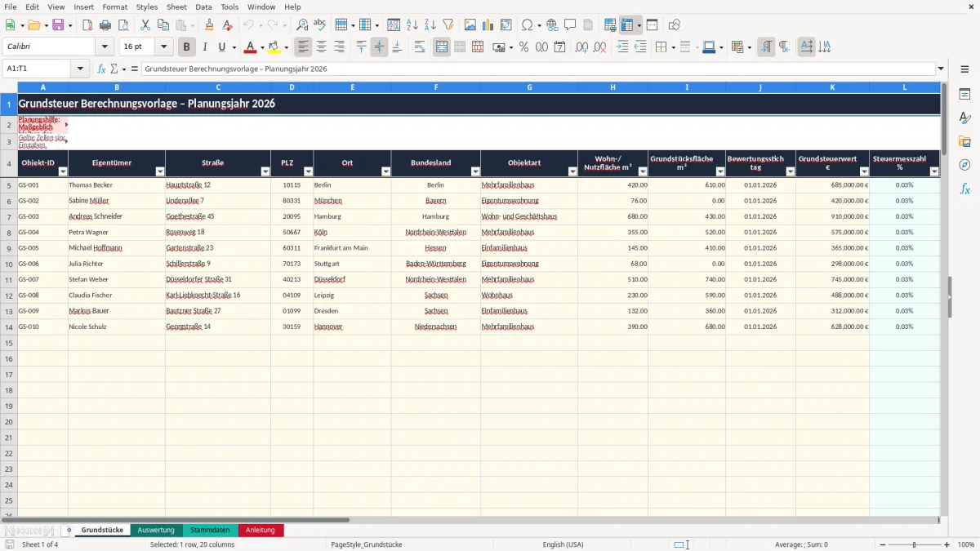Viewport: 980px width, 551px height.
Task: Open the Borders dropdown arrow
Action: click(672, 47)
